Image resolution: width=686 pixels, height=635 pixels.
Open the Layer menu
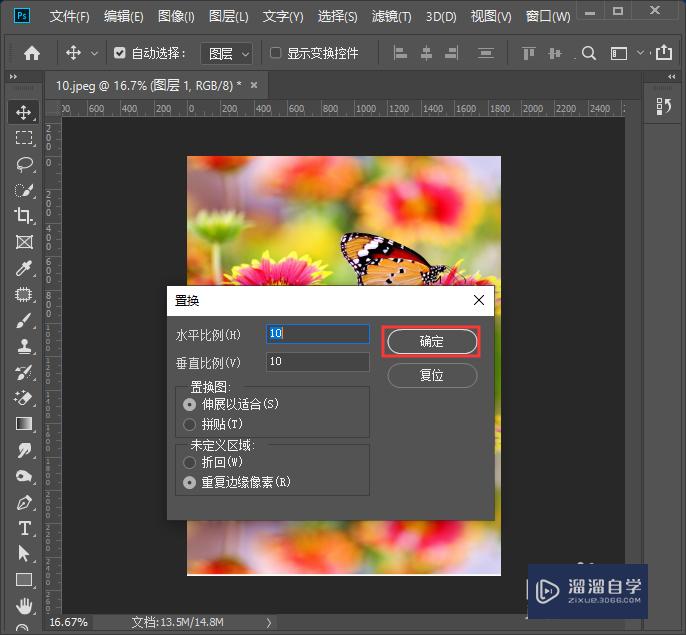tap(228, 17)
